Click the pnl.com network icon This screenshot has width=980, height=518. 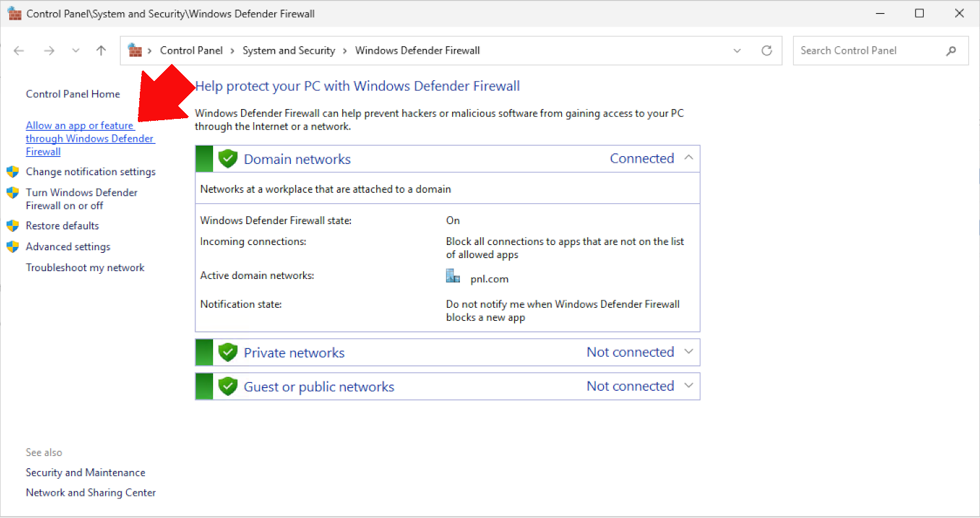[453, 276]
